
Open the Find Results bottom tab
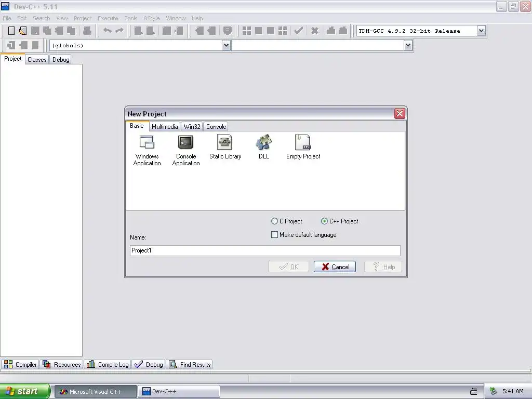(190, 364)
